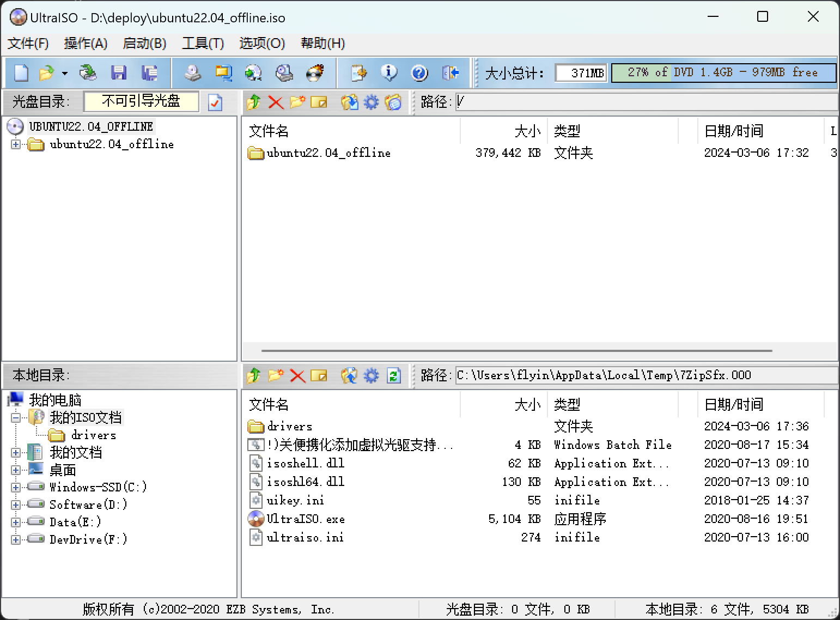
Task: Click the rename icon in the local pane toolbar
Action: tap(319, 375)
